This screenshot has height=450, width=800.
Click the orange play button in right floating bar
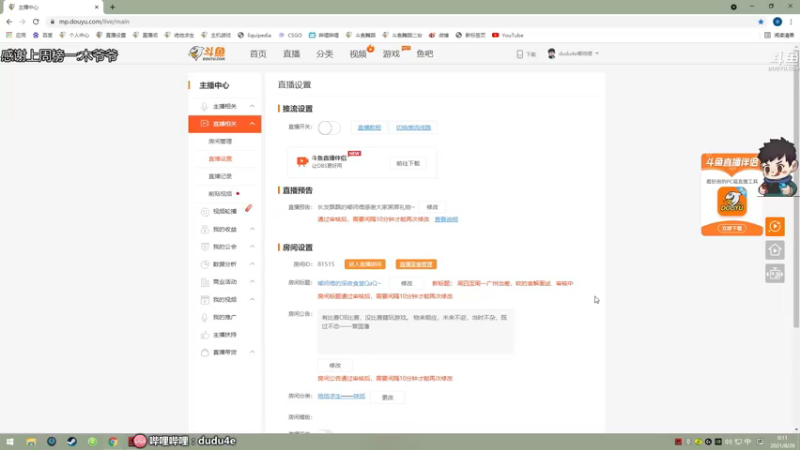pos(774,226)
